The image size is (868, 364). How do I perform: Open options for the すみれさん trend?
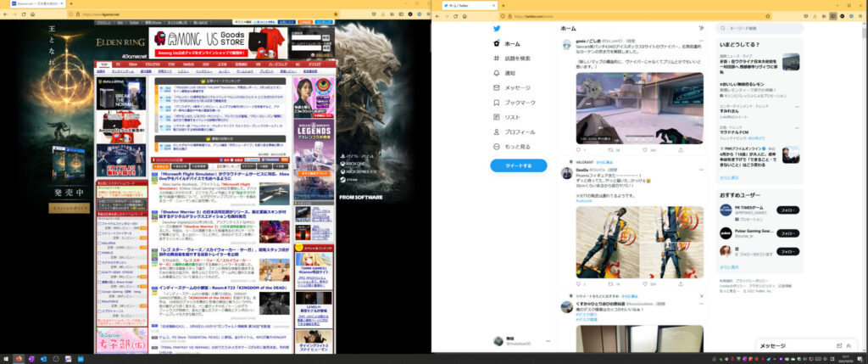(x=797, y=106)
